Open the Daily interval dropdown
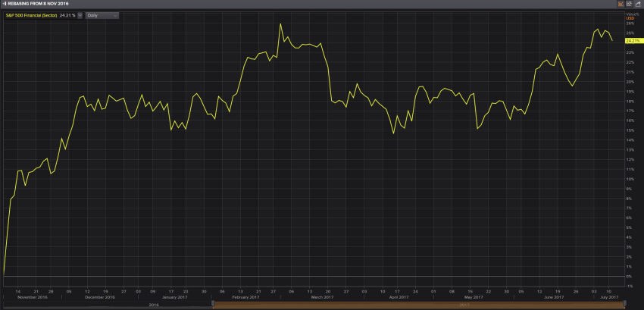The width and height of the screenshot is (644, 310). pos(102,15)
